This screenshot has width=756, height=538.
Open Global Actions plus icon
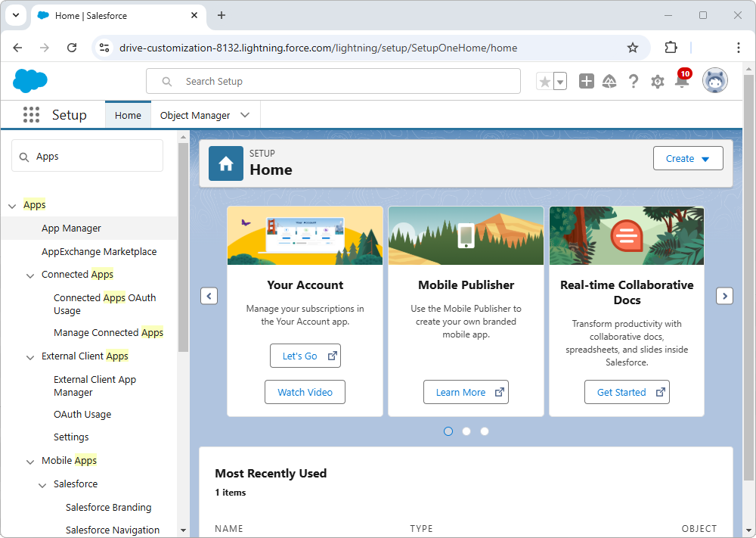coord(587,82)
